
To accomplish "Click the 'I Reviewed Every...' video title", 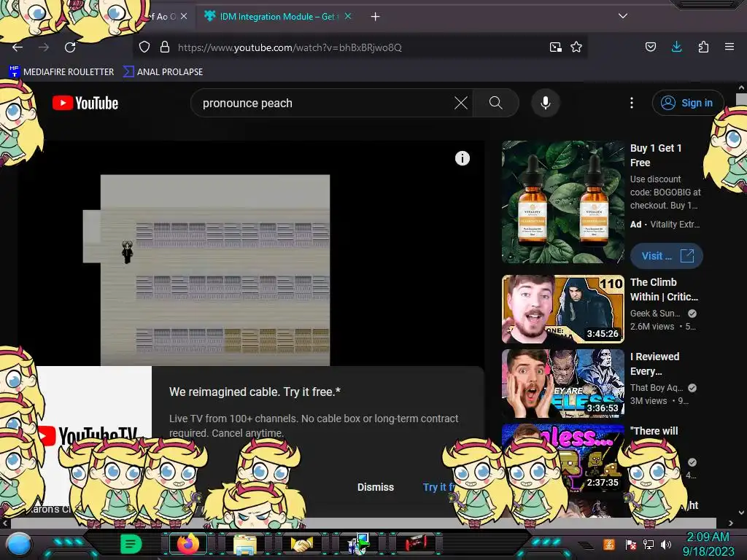I will click(654, 364).
